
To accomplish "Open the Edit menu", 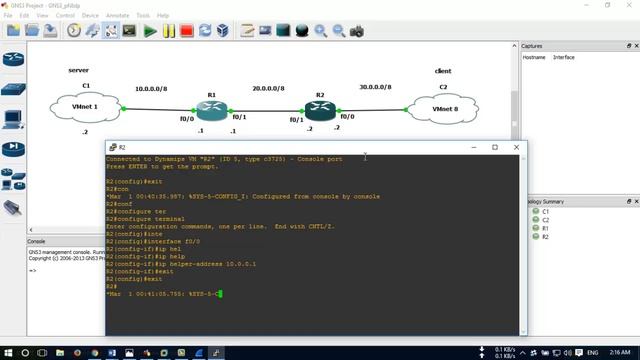I will 24,16.
